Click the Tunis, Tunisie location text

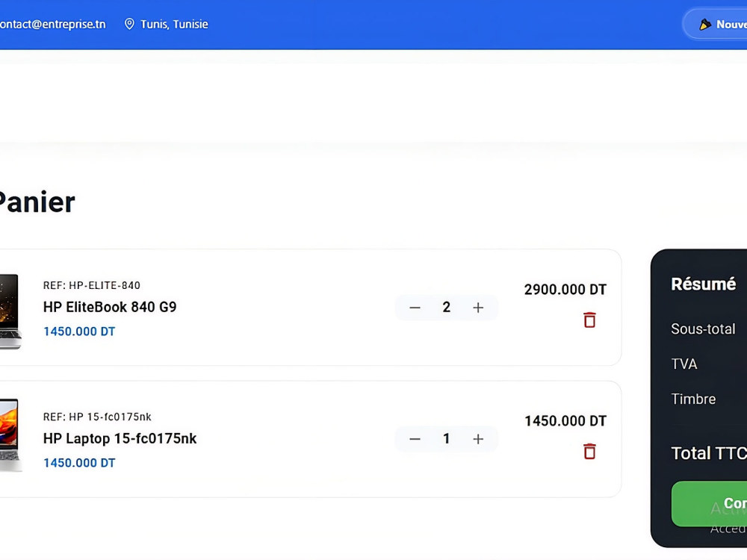(x=174, y=25)
